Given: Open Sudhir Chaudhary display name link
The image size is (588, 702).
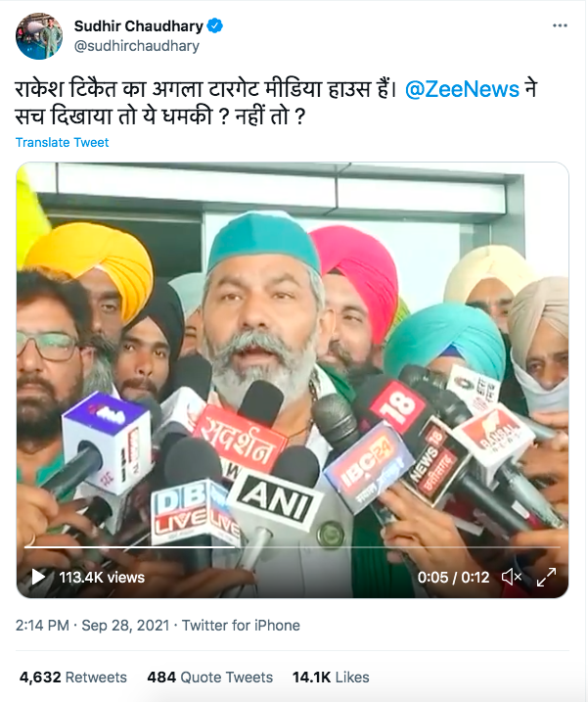Looking at the screenshot, I should point(139,26).
